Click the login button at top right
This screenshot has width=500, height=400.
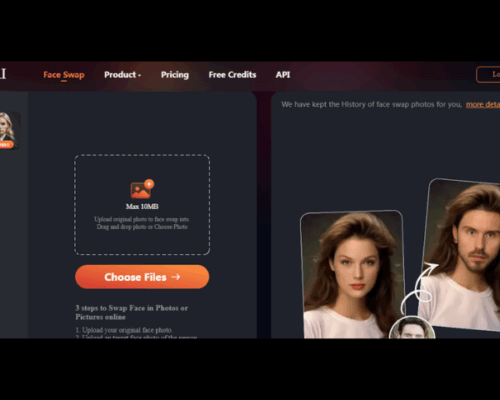tap(488, 74)
